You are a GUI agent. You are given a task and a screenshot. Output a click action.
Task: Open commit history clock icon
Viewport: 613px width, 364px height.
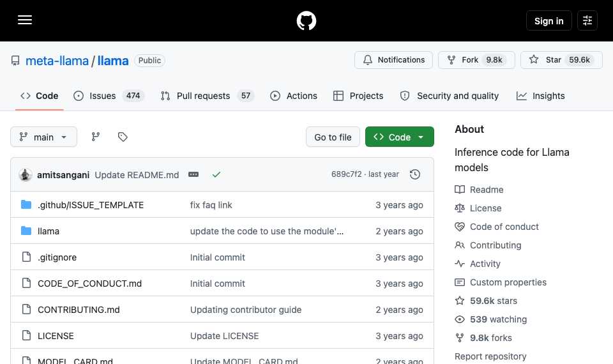click(x=415, y=174)
